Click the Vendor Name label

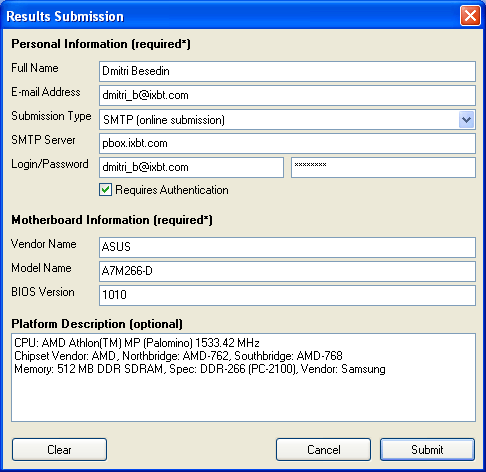pos(44,244)
